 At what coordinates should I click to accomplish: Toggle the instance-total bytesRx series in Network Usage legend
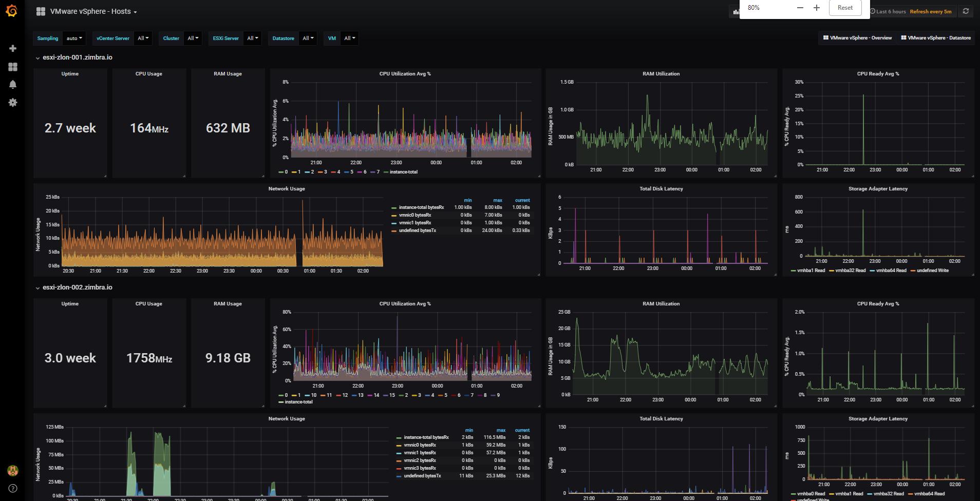coord(422,207)
